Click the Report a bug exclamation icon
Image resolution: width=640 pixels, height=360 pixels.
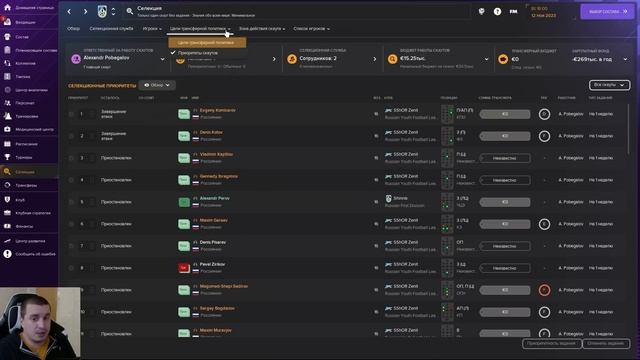[7, 254]
